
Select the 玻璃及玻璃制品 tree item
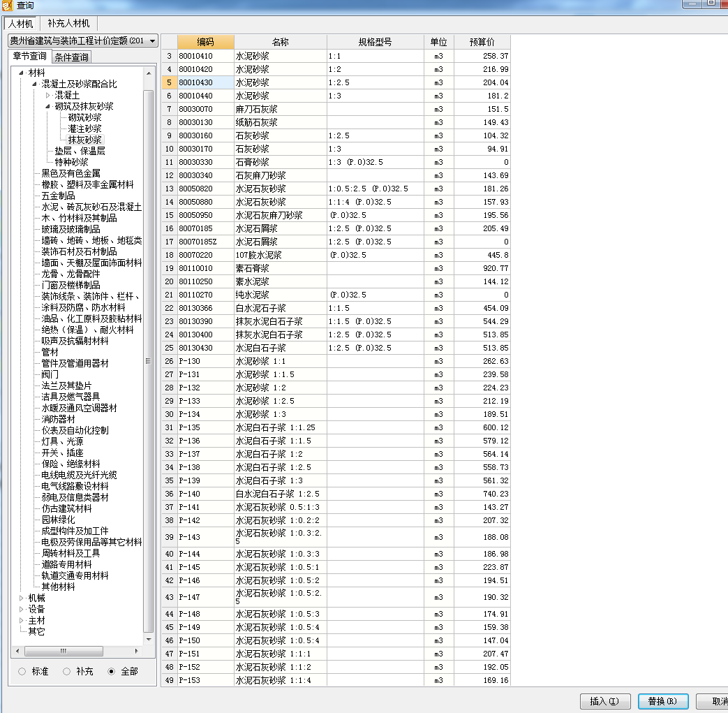pos(70,229)
